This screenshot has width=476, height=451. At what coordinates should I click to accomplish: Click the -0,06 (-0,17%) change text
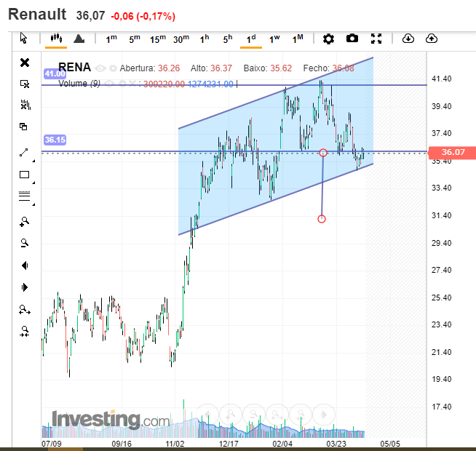click(143, 16)
